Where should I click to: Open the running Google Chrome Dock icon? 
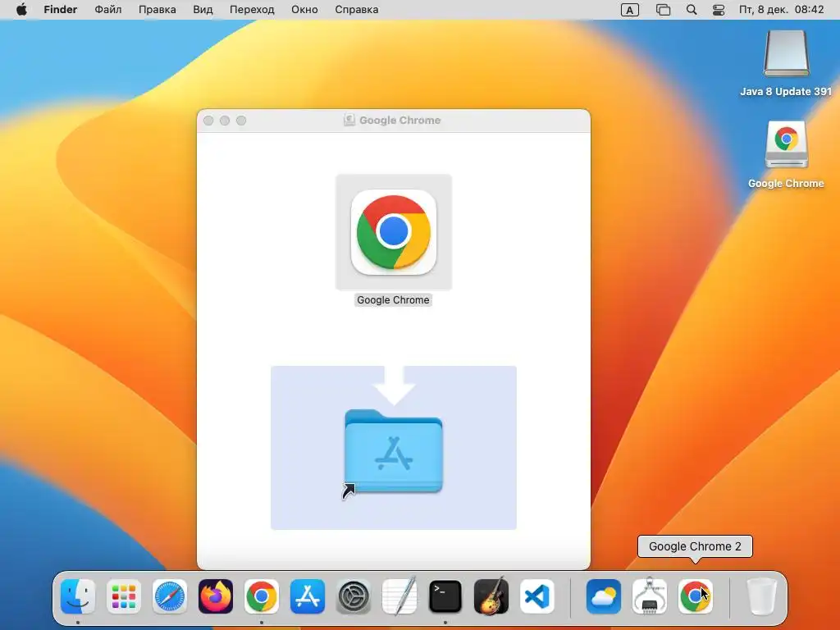coord(262,596)
